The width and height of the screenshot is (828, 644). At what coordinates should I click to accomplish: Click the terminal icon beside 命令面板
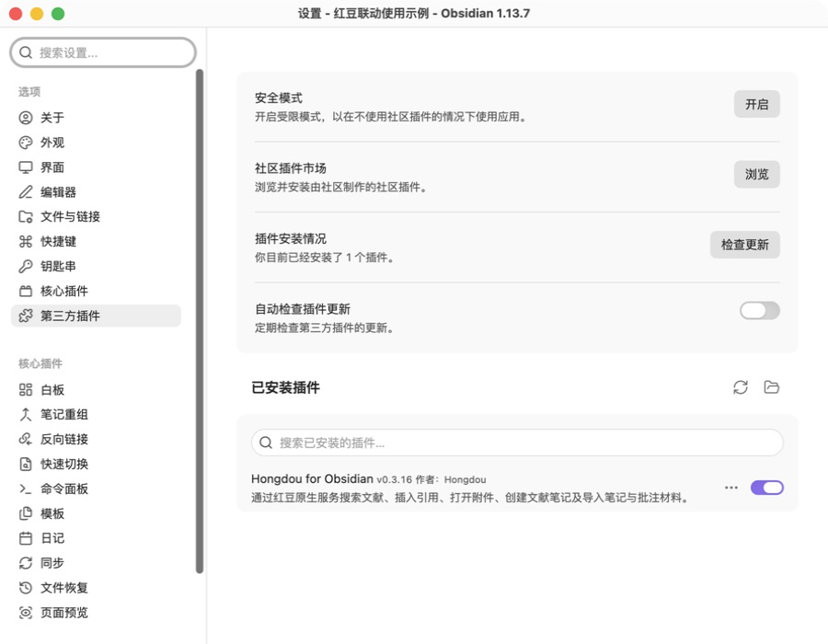point(26,489)
